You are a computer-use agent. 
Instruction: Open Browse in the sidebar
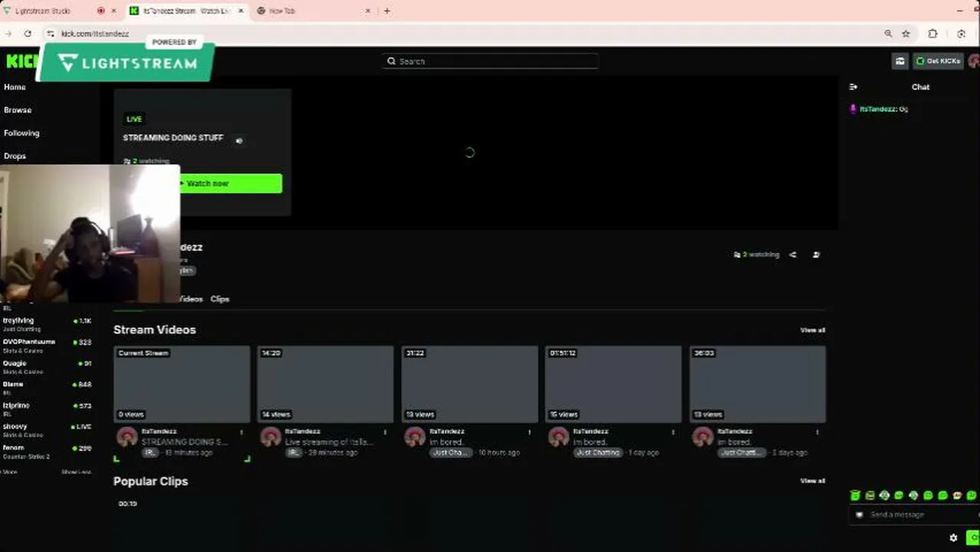point(18,110)
